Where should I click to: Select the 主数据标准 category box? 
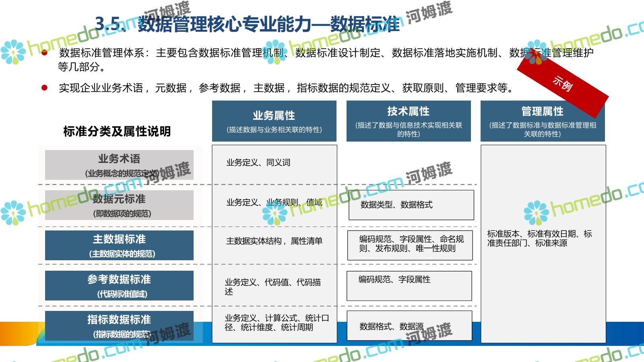pyautogui.click(x=119, y=245)
